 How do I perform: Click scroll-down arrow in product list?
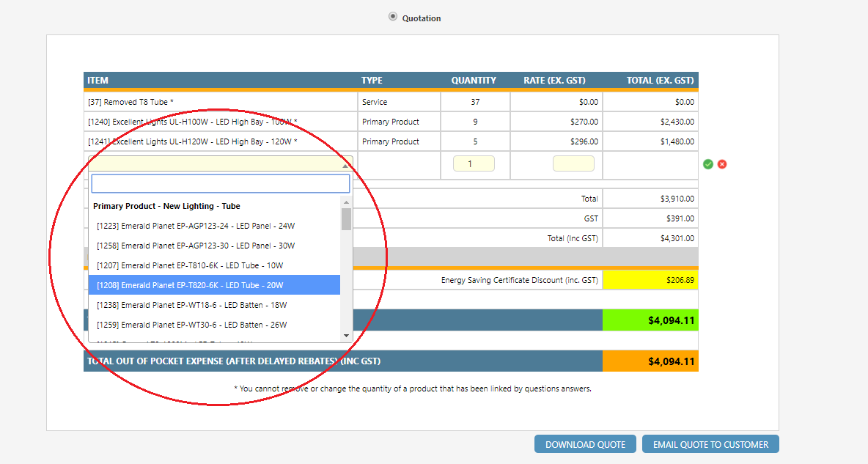(346, 336)
